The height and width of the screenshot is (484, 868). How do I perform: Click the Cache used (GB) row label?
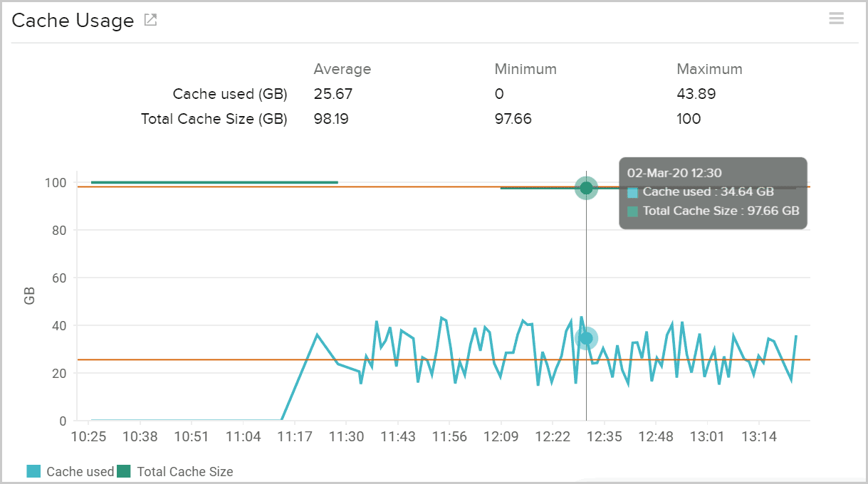(229, 93)
